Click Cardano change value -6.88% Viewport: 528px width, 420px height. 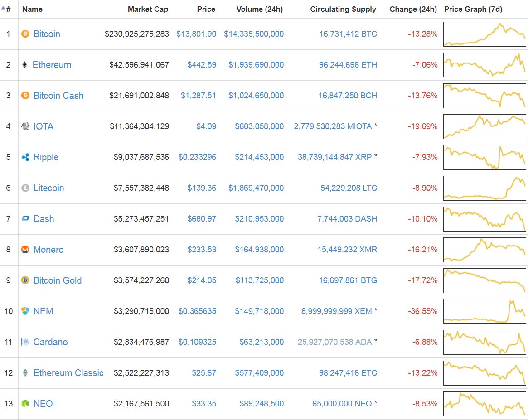(x=425, y=342)
